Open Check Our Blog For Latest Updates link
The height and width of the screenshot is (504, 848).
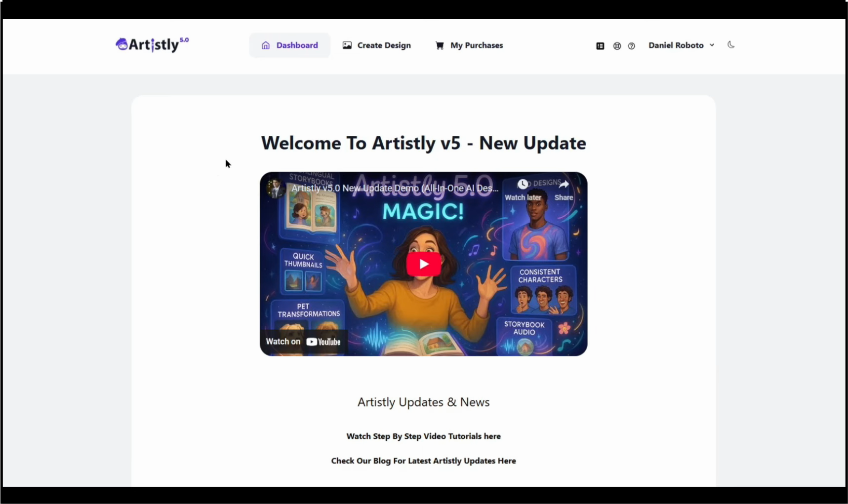tap(424, 461)
